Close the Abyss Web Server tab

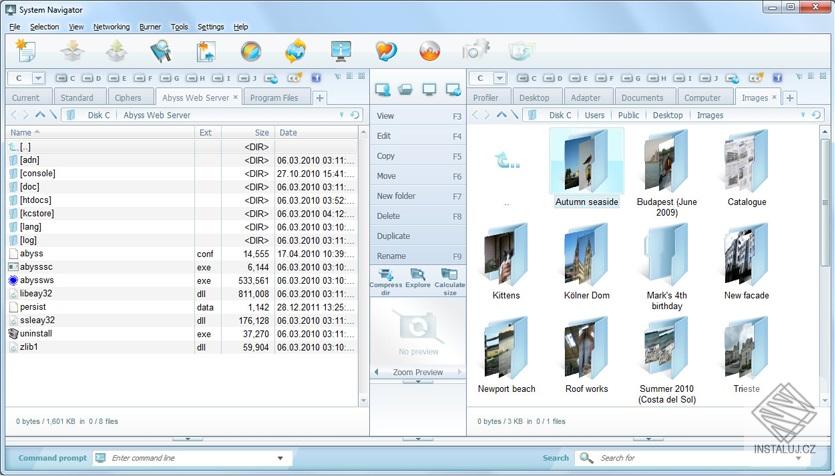[x=236, y=97]
